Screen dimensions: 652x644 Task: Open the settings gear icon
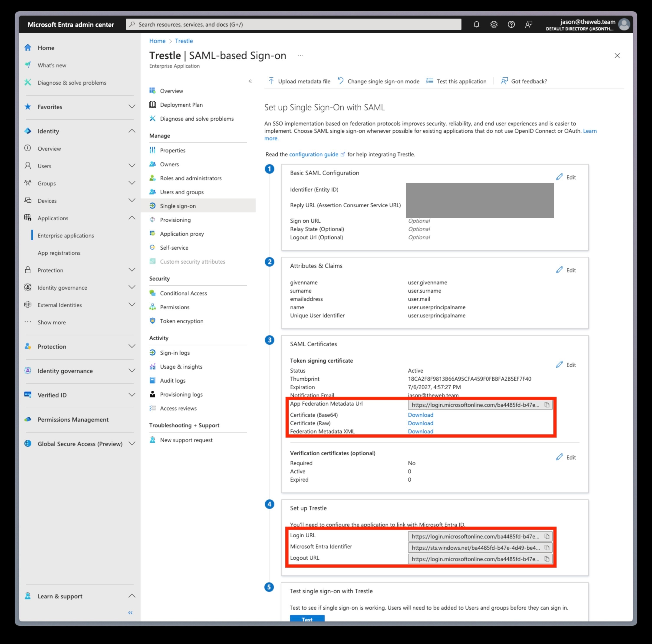pyautogui.click(x=494, y=24)
